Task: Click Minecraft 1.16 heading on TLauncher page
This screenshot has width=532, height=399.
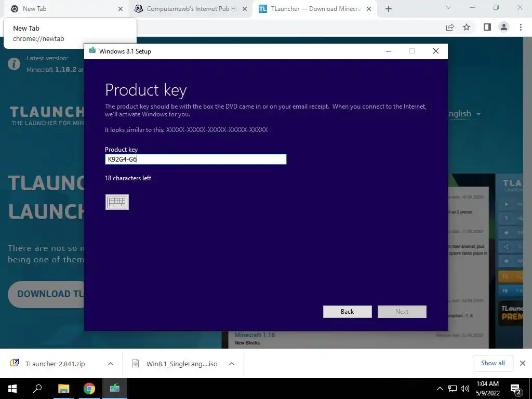Action: coord(255,335)
